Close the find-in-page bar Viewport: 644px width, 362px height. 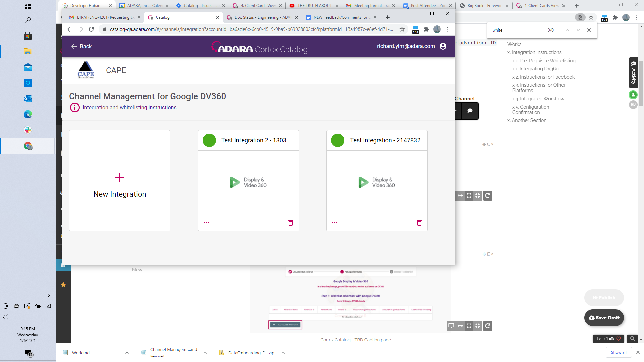[589, 30]
